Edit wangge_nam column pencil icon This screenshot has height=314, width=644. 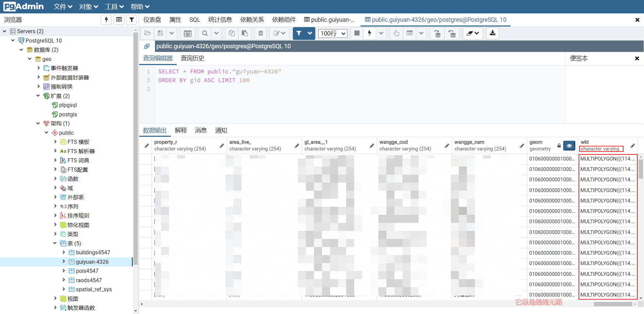[522, 146]
